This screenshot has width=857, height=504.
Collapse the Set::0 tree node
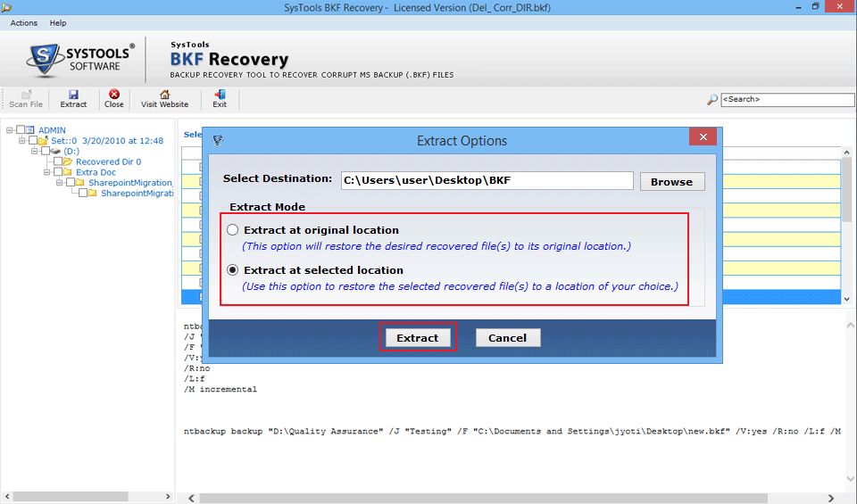21,141
